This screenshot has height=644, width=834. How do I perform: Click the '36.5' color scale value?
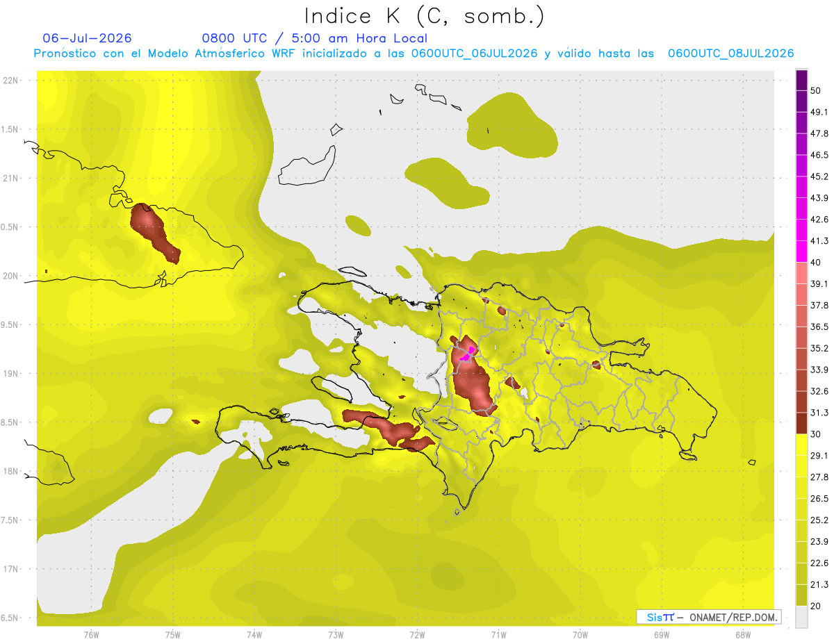tap(819, 327)
